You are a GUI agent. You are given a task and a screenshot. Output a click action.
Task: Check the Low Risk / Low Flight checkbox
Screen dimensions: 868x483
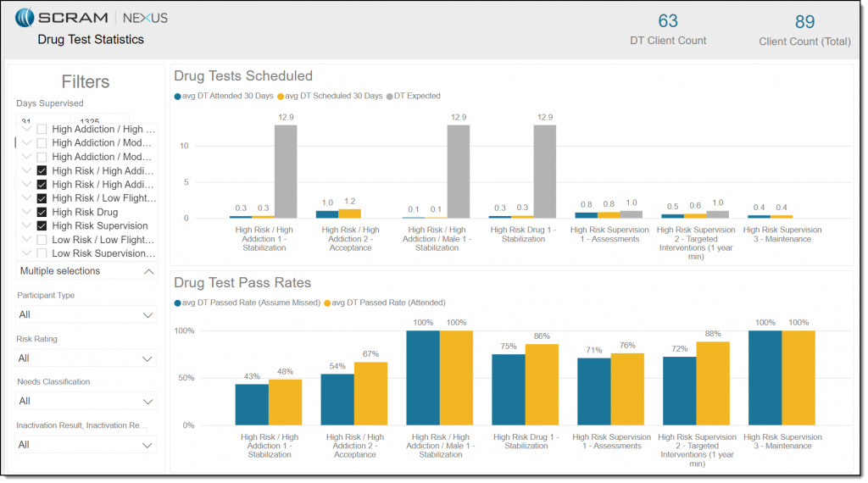point(42,240)
